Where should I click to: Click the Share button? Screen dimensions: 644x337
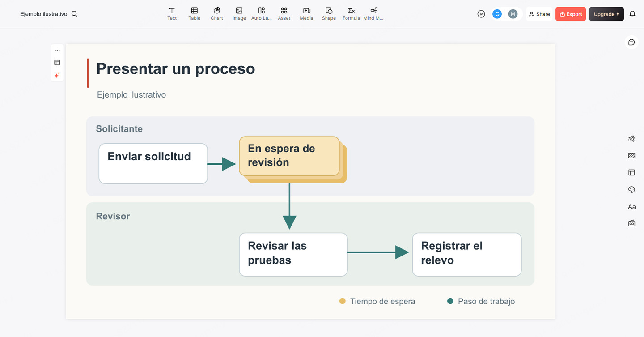(x=539, y=14)
